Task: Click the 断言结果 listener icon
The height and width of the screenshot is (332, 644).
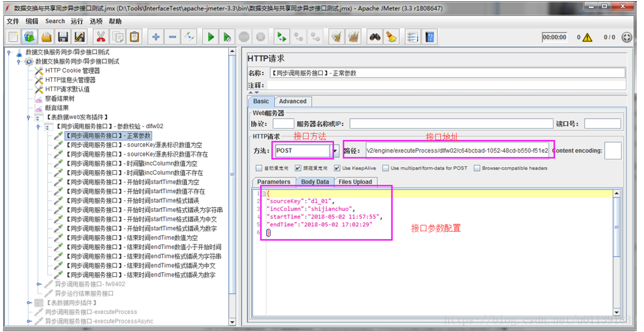Action: (39, 108)
